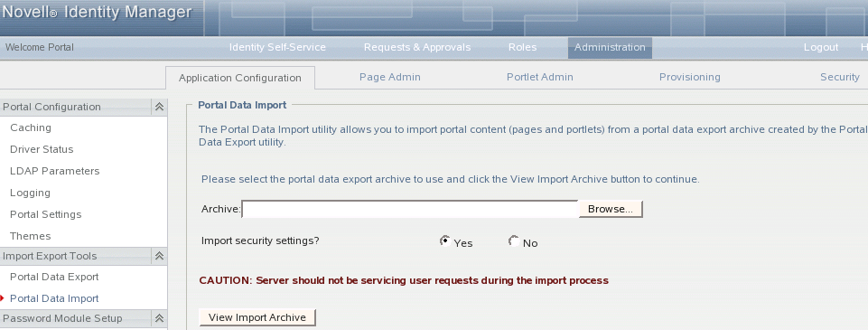
Task: Open the Provisioning tab
Action: 690,78
